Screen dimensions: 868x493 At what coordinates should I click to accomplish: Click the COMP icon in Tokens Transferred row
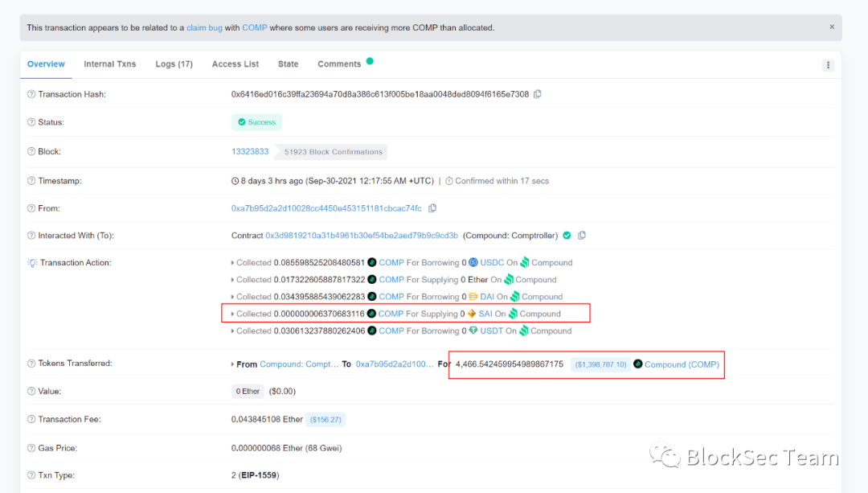coord(637,364)
